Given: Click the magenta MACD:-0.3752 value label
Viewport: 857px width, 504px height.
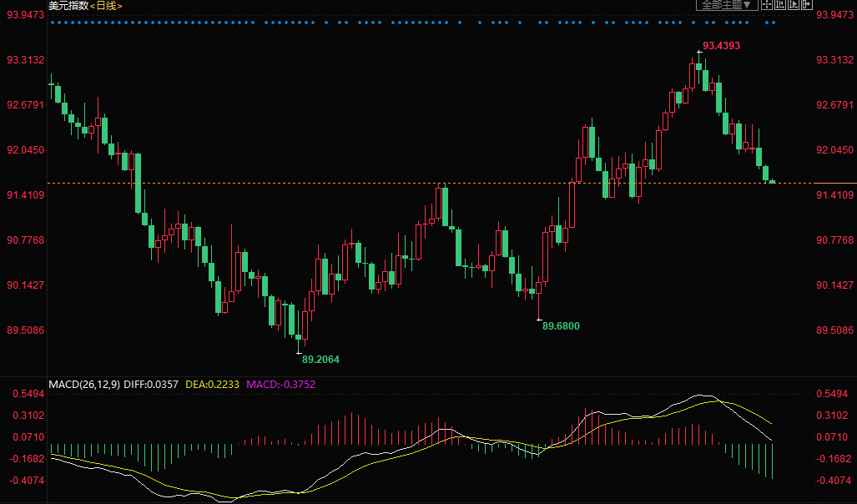Looking at the screenshot, I should (x=281, y=385).
